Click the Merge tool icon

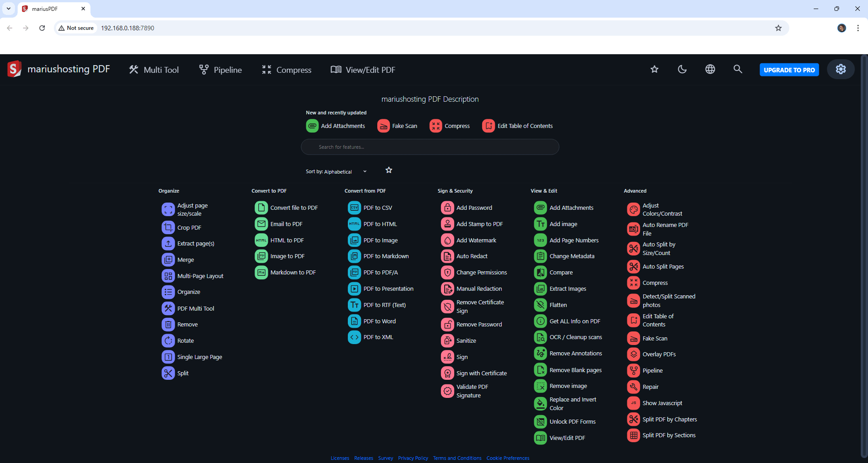tap(168, 260)
